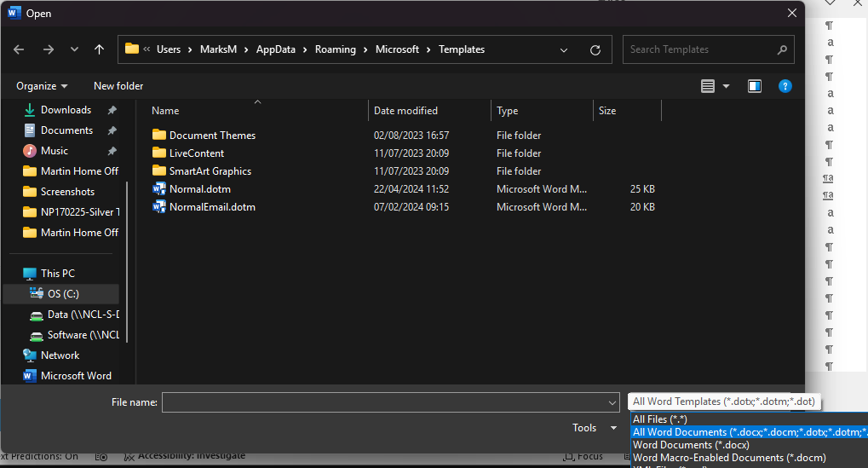Open the Music folder
The width and height of the screenshot is (868, 468).
[55, 151]
